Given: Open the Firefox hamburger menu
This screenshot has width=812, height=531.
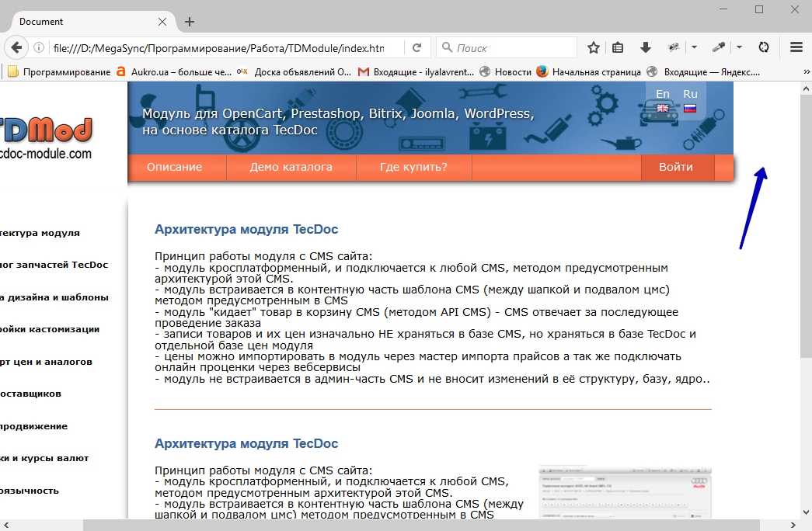Looking at the screenshot, I should (796, 47).
